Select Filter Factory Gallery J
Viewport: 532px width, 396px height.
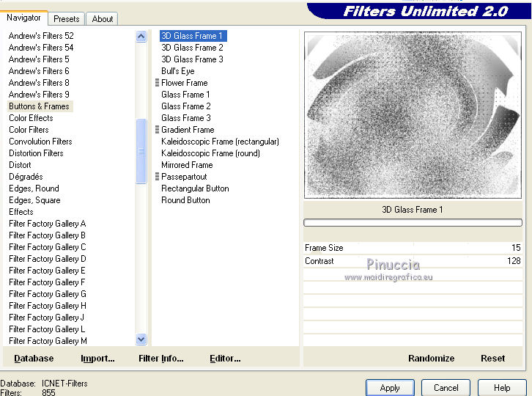(46, 318)
